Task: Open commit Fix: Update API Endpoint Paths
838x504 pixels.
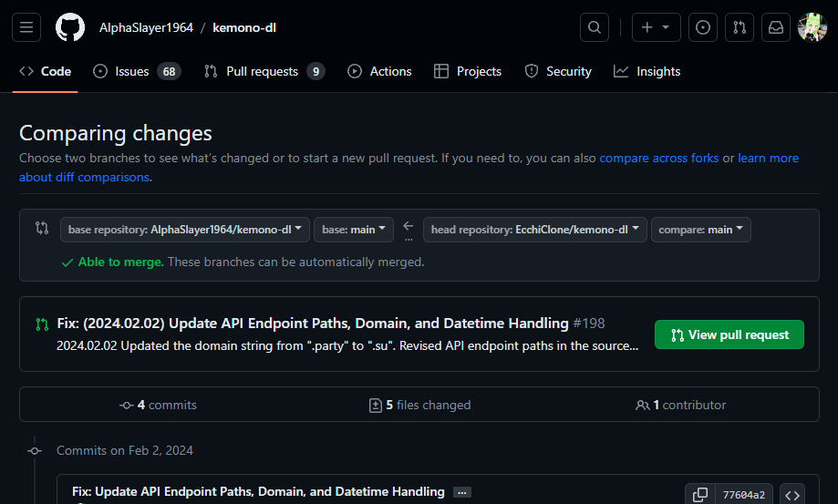Action: (x=258, y=492)
